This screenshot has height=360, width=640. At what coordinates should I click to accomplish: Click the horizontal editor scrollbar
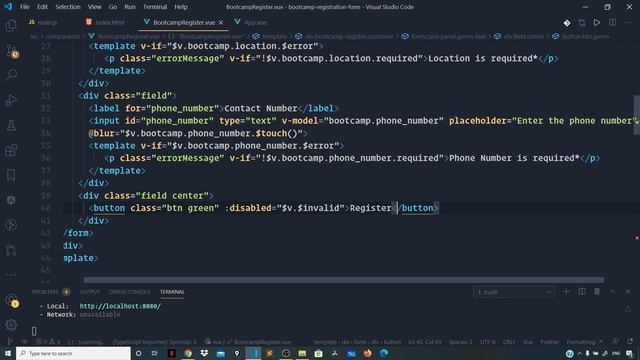coord(344,280)
